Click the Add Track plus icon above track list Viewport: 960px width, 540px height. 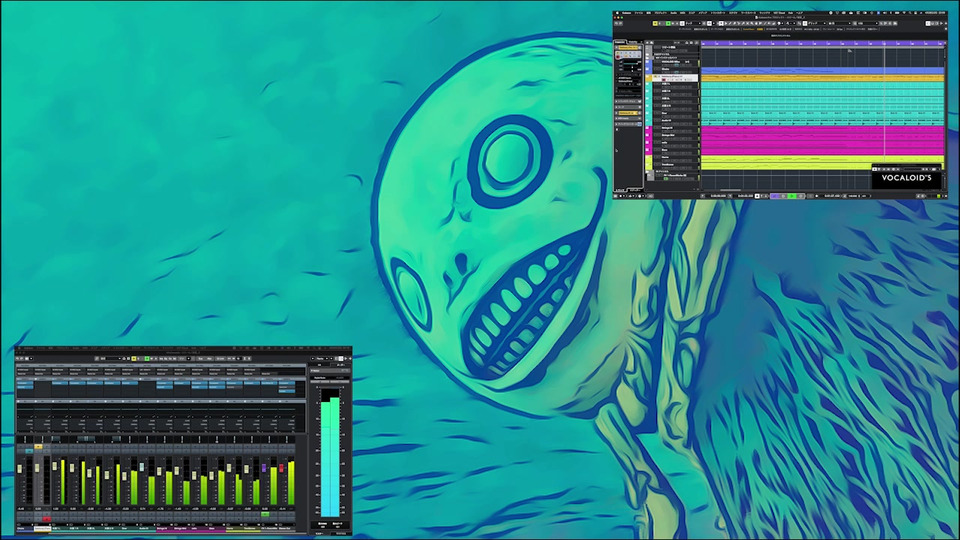coord(647,43)
